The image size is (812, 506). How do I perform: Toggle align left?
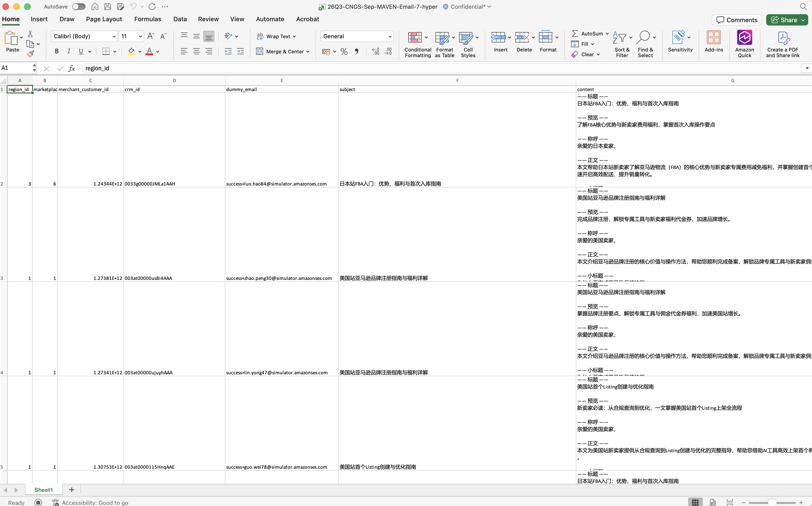pyautogui.click(x=184, y=51)
